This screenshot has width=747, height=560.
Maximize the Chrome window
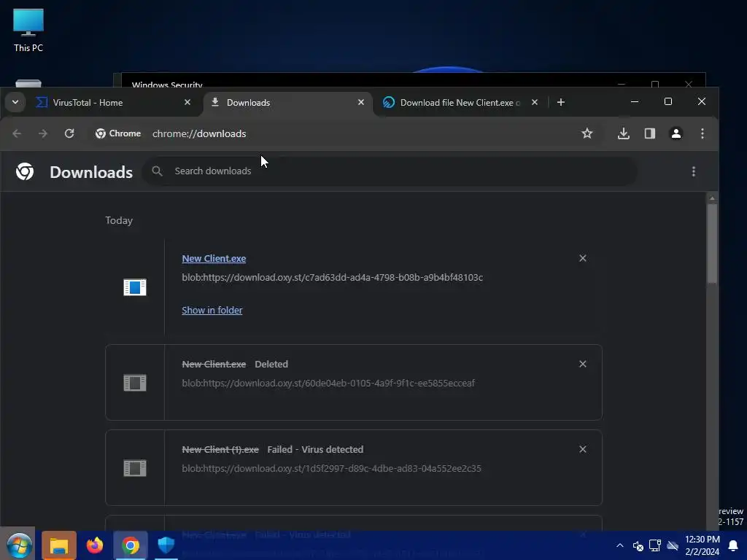tap(668, 102)
